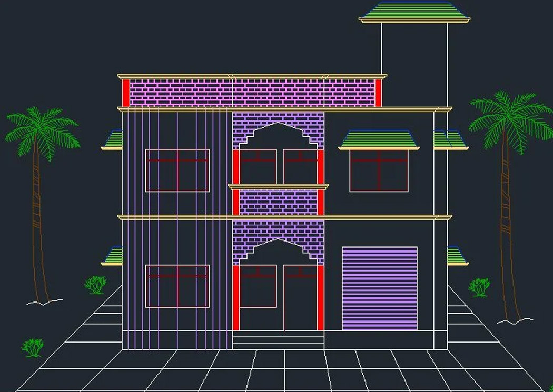
Task: Select the balcony slab between the arches
Action: click(278, 186)
